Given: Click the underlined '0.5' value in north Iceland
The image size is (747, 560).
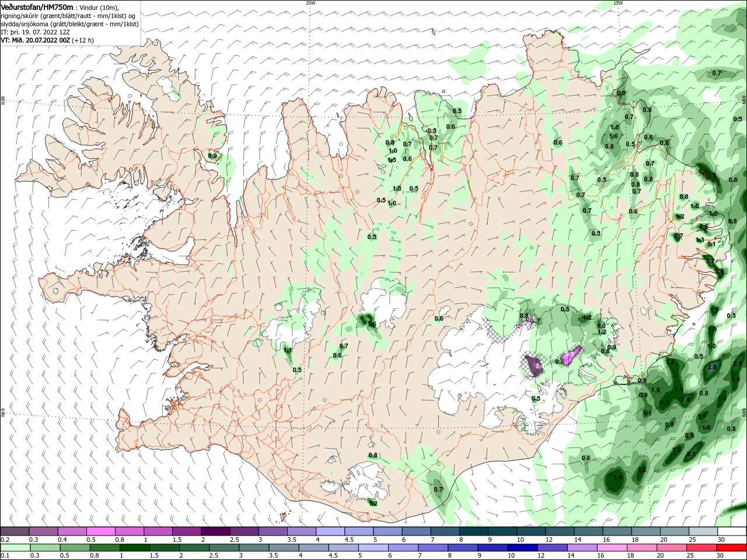Looking at the screenshot, I should coord(414,188).
